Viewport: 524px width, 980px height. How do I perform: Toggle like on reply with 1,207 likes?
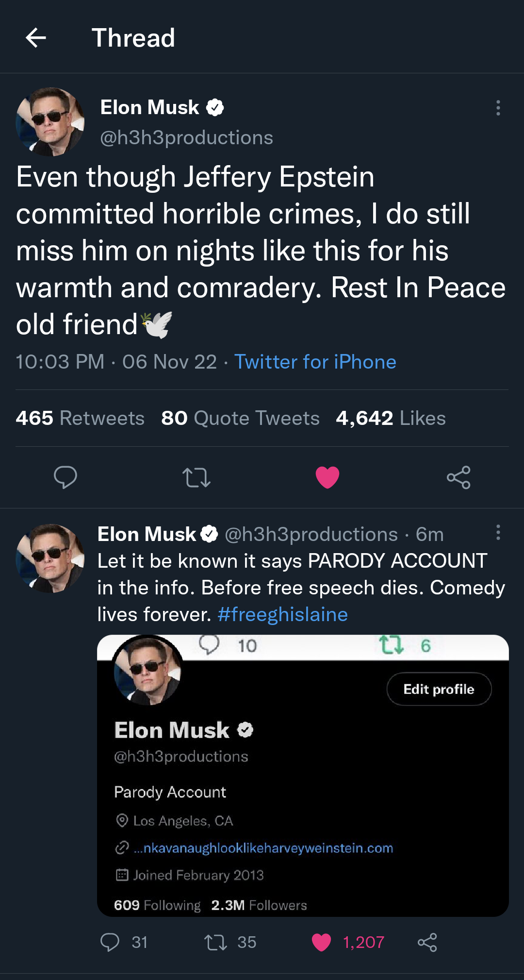[x=322, y=942]
